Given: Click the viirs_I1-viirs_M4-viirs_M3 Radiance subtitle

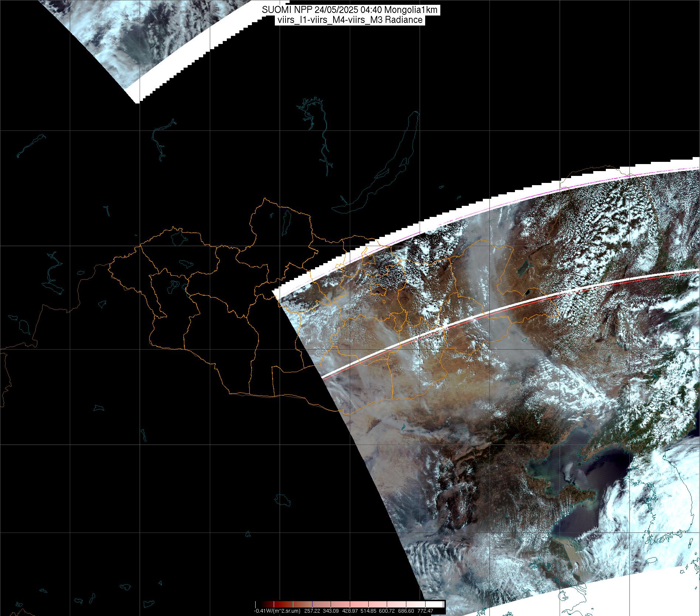Looking at the screenshot, I should pyautogui.click(x=349, y=20).
